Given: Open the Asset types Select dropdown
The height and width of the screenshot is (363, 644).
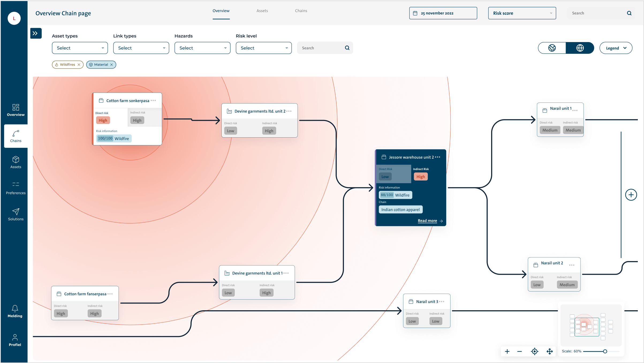Looking at the screenshot, I should point(80,48).
